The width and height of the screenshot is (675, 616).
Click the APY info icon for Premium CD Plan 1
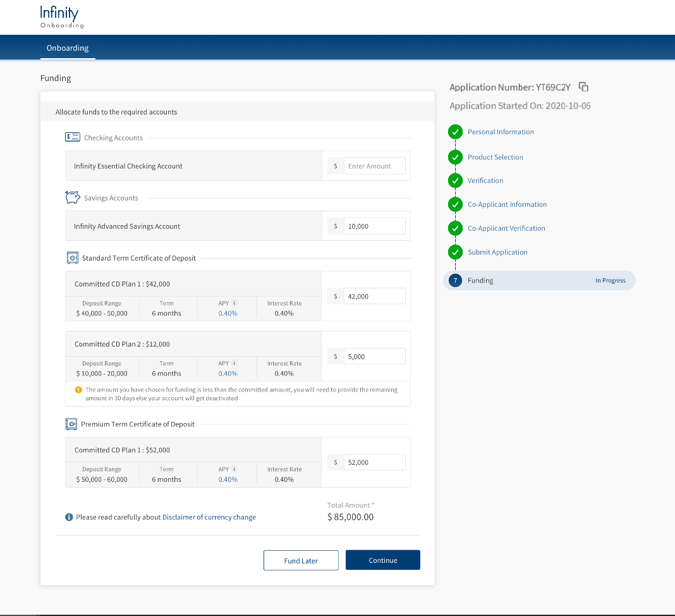click(x=234, y=469)
